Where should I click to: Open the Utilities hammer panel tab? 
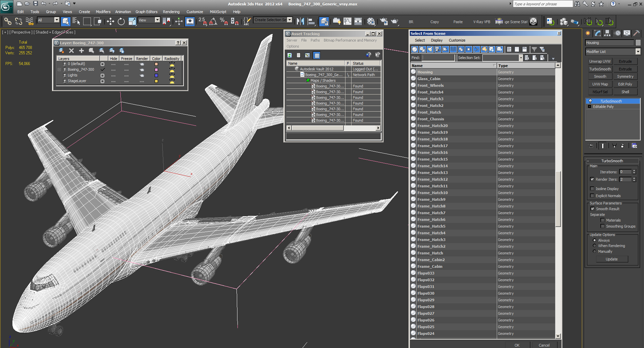[637, 33]
